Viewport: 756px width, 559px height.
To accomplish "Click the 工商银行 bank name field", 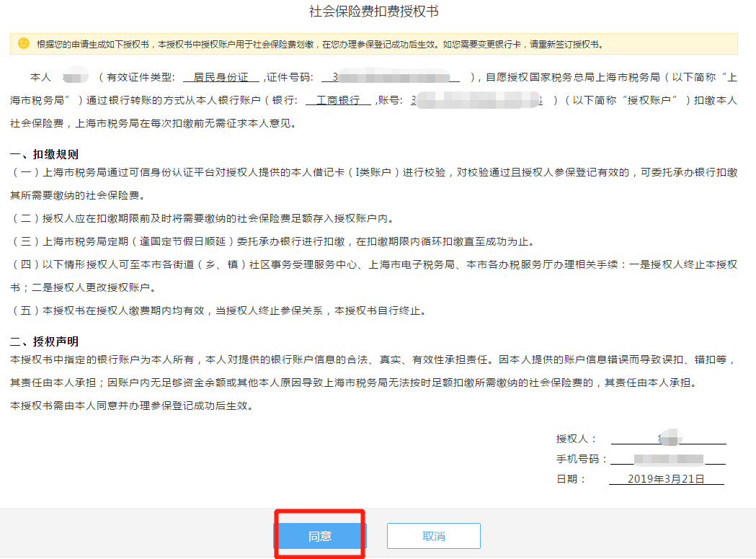I will click(337, 100).
